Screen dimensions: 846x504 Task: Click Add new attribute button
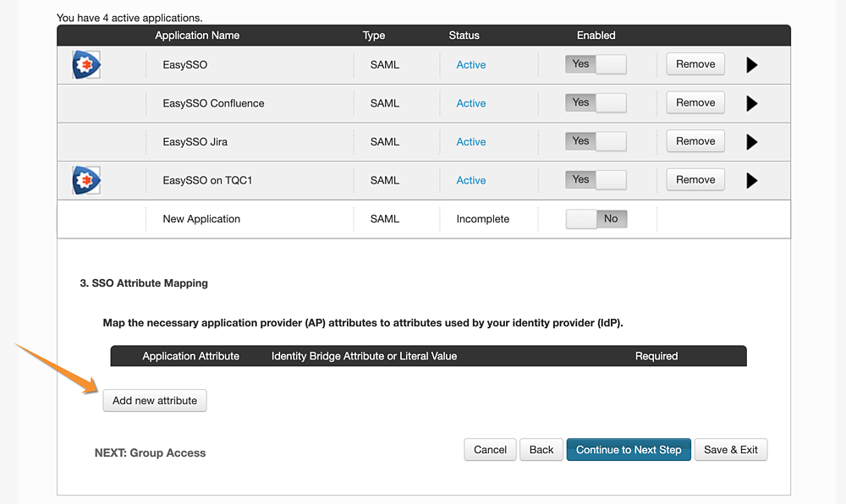click(155, 401)
